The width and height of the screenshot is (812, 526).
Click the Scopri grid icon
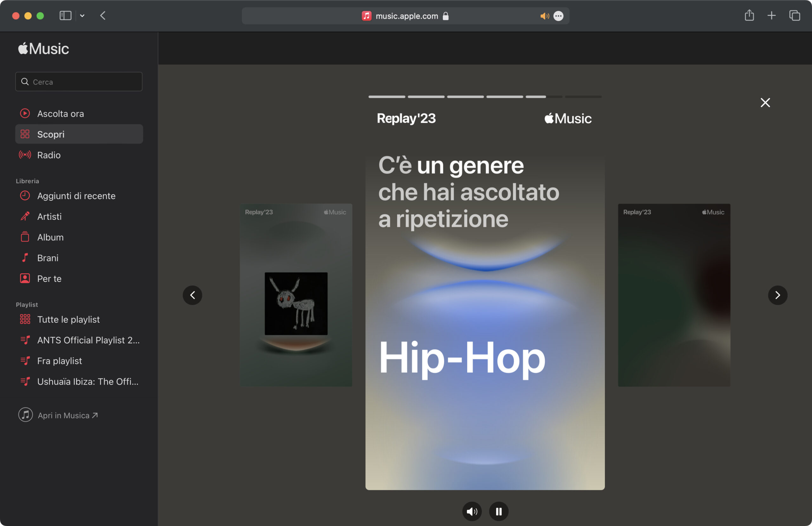pyautogui.click(x=25, y=134)
